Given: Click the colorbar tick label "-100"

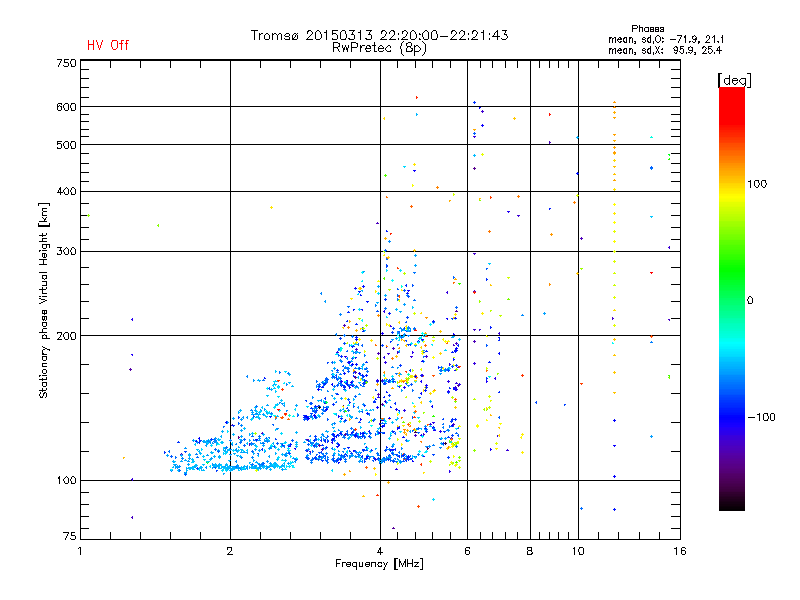Looking at the screenshot, I should (x=761, y=417).
